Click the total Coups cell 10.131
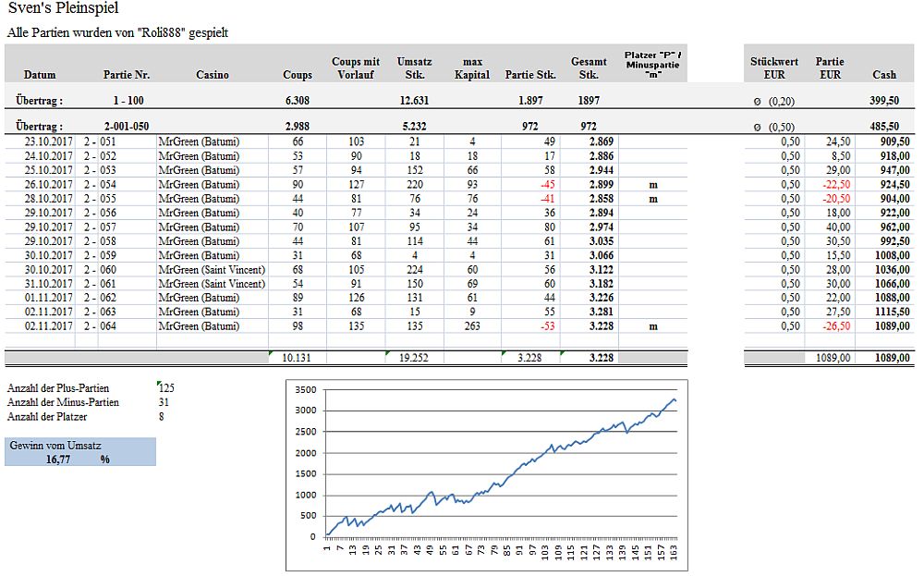 pos(296,358)
